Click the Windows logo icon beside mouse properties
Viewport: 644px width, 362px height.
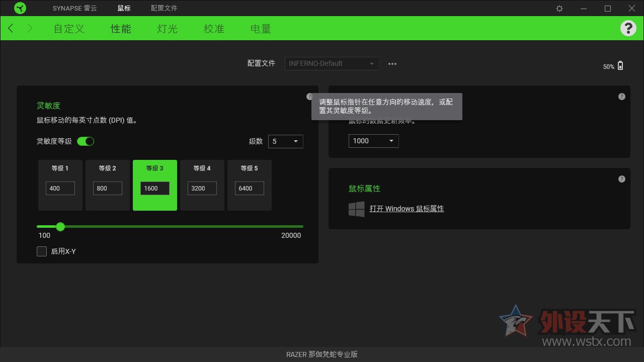pyautogui.click(x=357, y=209)
